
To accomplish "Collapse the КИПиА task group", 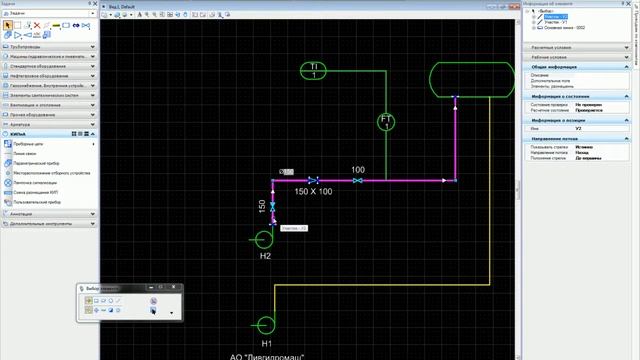I will coord(93,134).
